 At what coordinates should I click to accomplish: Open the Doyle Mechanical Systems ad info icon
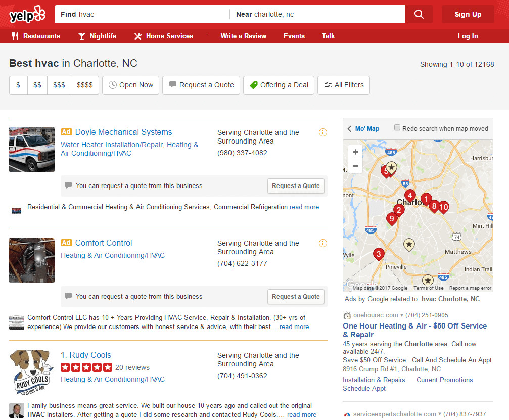pyautogui.click(x=322, y=132)
